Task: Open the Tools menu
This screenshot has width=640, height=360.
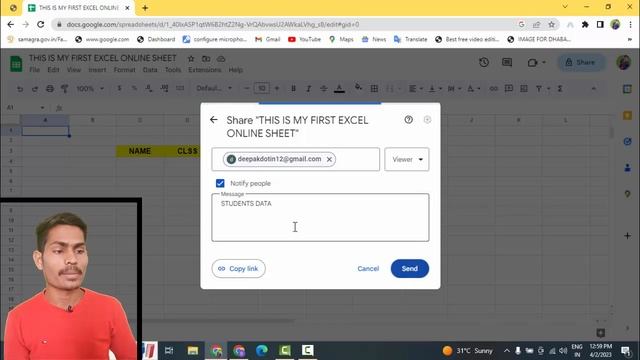Action: click(x=173, y=70)
